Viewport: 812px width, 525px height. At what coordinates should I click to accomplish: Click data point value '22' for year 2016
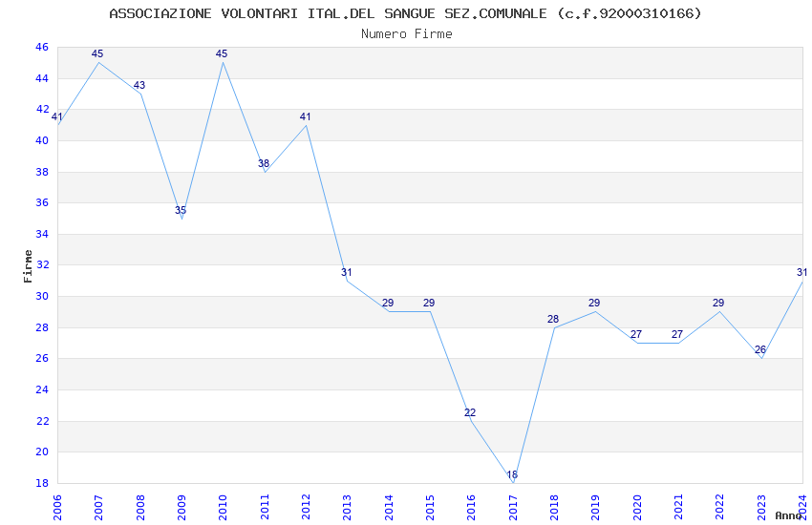[x=470, y=412]
